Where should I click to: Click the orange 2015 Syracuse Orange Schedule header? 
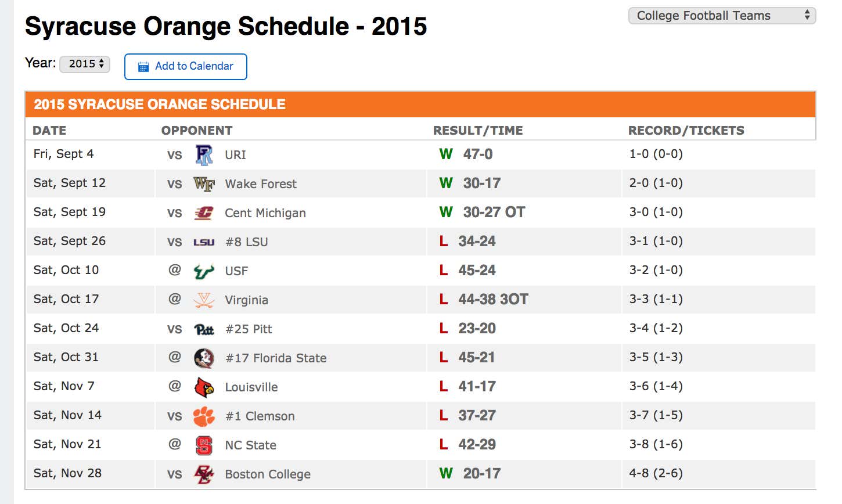[420, 105]
